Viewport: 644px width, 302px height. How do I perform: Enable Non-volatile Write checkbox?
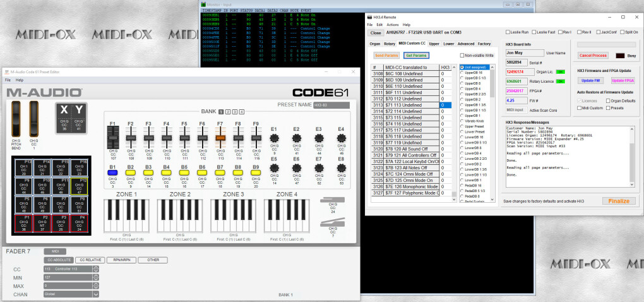click(462, 55)
